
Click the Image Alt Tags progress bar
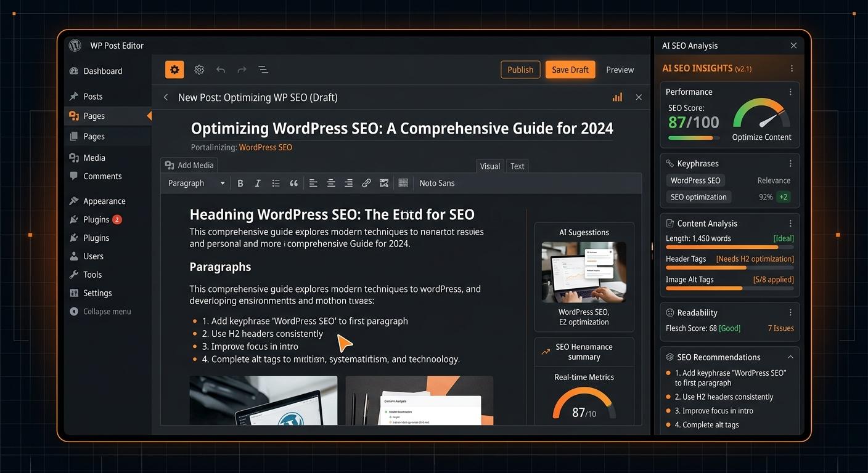click(730, 288)
